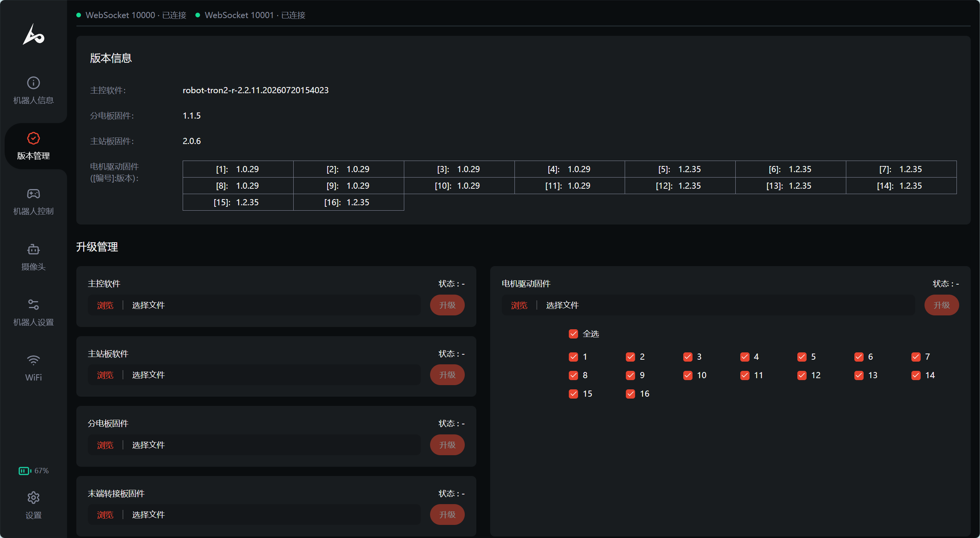
Task: Uncheck motor checkbox 9
Action: coord(630,375)
